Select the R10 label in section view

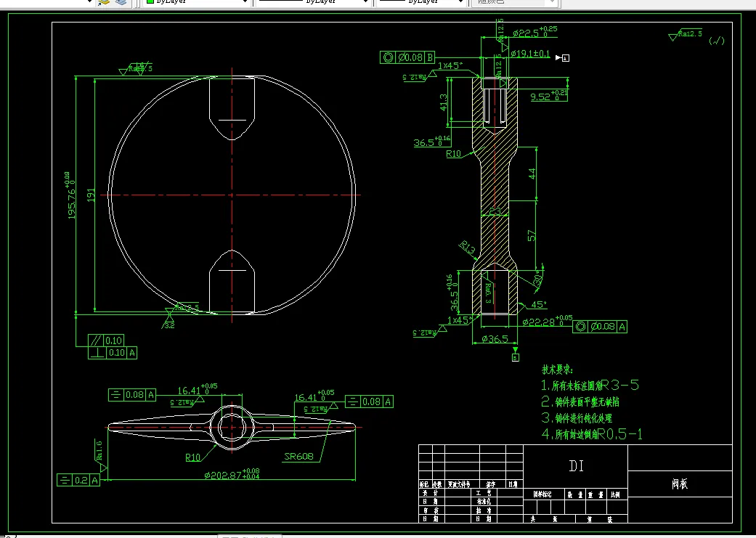[453, 154]
